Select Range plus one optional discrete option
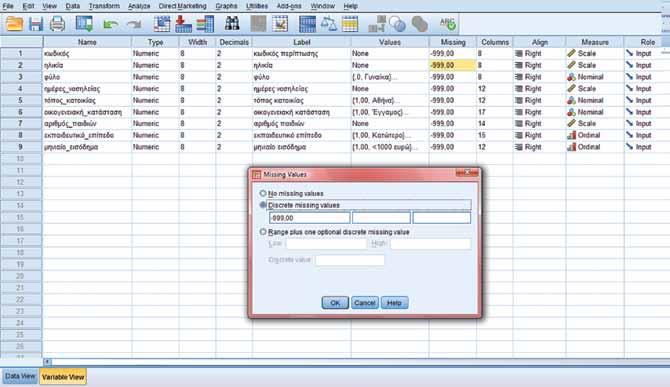Viewport: 670px width, 387px height. coord(263,232)
